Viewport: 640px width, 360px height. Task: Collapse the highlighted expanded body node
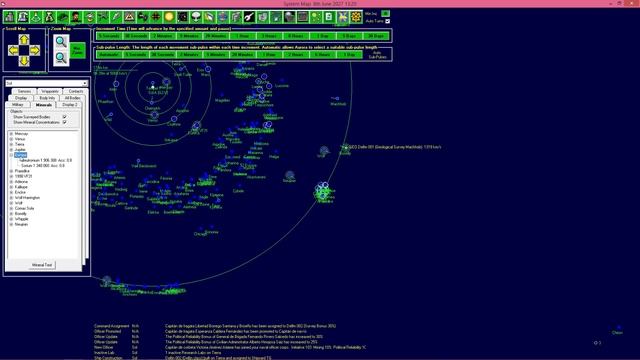[x=11, y=155]
